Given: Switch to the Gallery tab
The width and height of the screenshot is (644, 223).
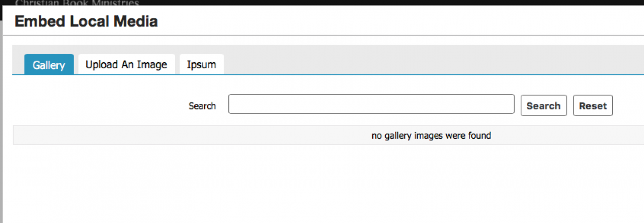Looking at the screenshot, I should (x=49, y=65).
